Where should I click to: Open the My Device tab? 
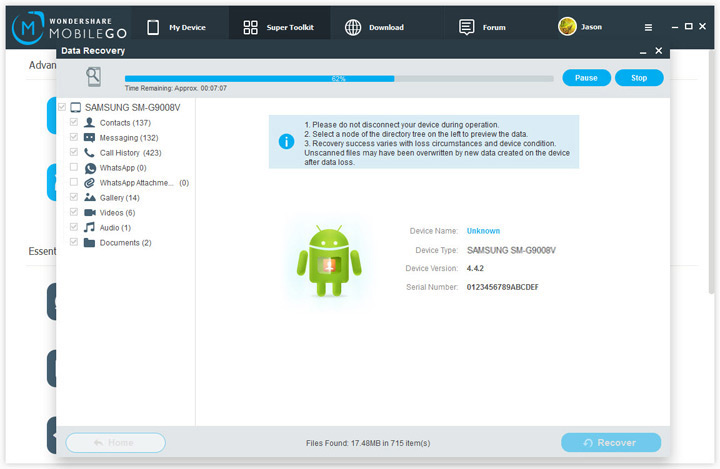click(x=180, y=27)
